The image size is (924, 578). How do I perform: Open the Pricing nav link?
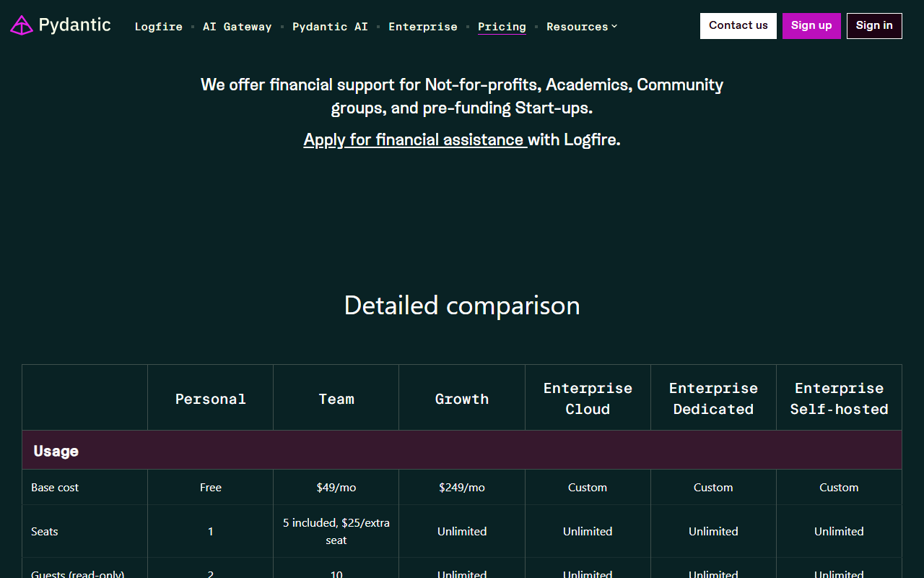click(502, 27)
